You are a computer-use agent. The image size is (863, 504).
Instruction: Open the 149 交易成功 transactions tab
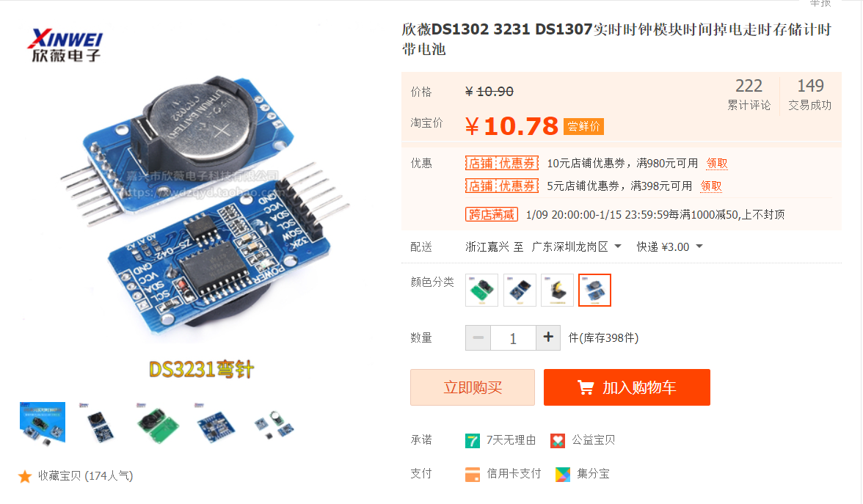[809, 94]
